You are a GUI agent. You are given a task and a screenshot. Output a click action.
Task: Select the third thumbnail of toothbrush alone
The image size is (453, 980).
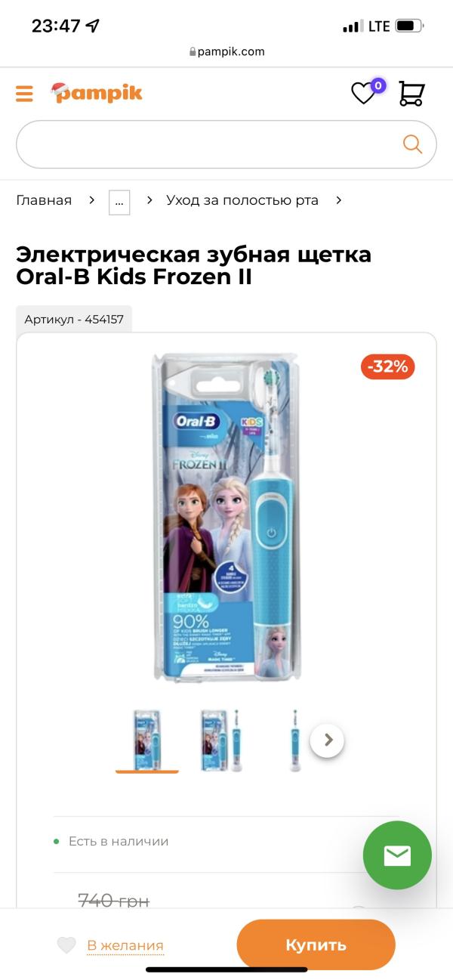(x=294, y=740)
